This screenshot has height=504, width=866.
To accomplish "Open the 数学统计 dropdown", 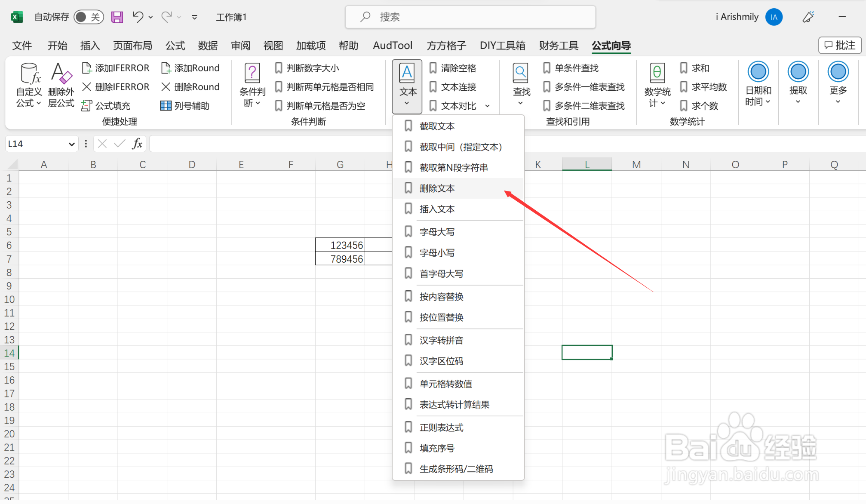I will point(657,85).
